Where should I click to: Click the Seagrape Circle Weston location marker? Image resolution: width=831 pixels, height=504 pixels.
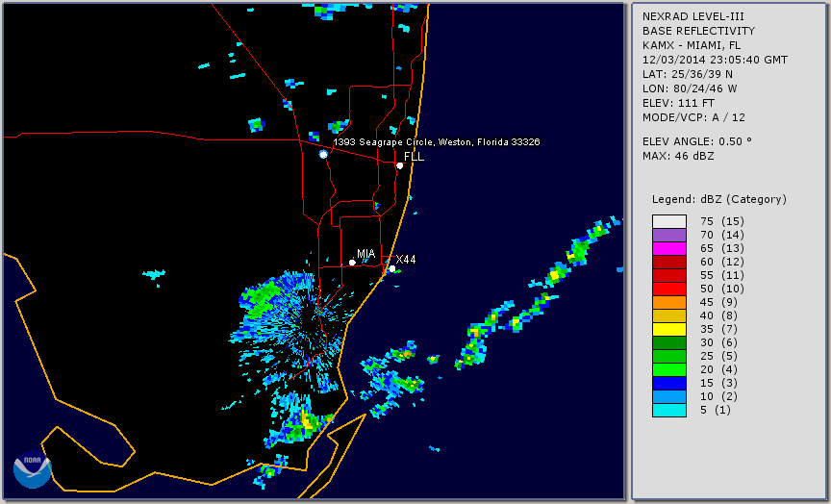pyautogui.click(x=323, y=154)
